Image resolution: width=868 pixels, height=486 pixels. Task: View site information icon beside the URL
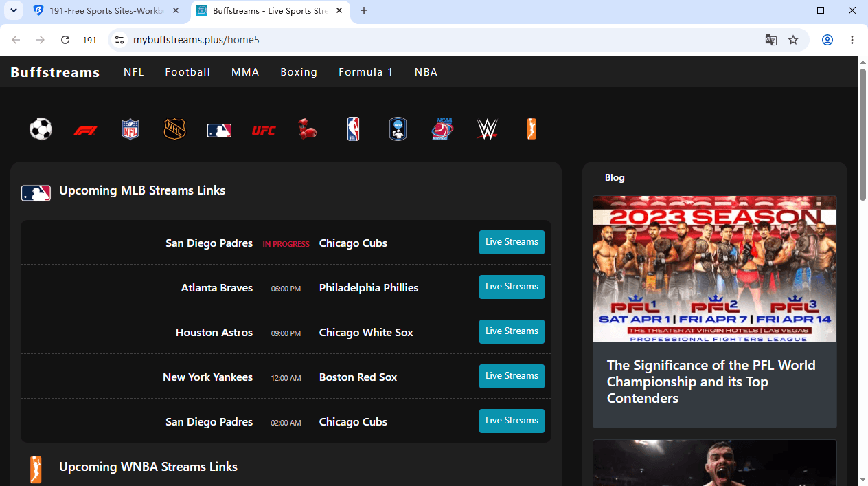pyautogui.click(x=119, y=40)
